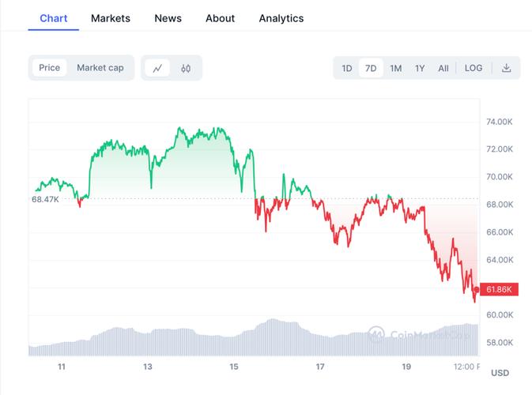Click date 15 on the timeline axis

(x=234, y=367)
